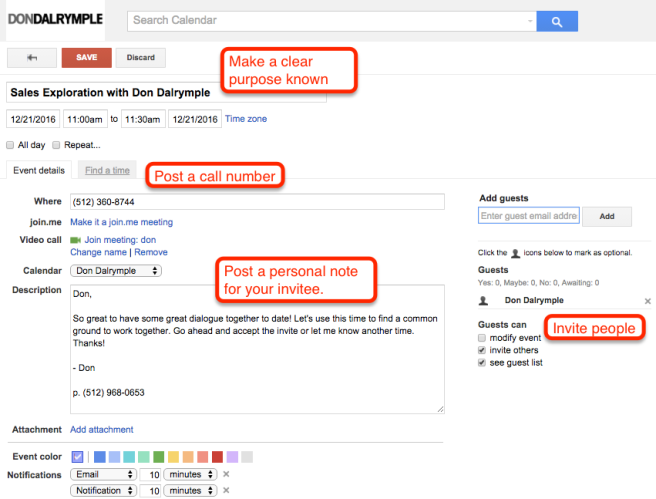
Task: Uncheck the see guest list option
Action: tap(484, 362)
